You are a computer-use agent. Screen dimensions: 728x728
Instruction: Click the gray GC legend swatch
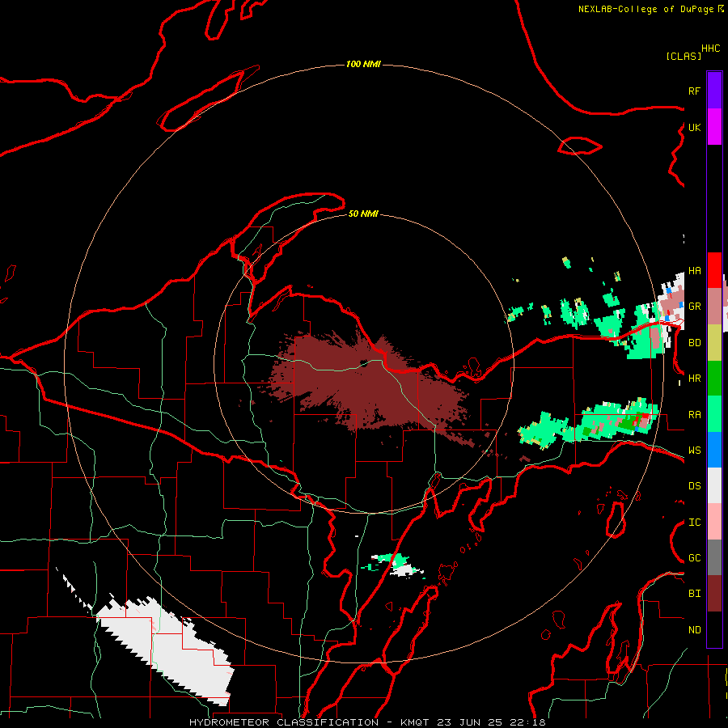714,557
